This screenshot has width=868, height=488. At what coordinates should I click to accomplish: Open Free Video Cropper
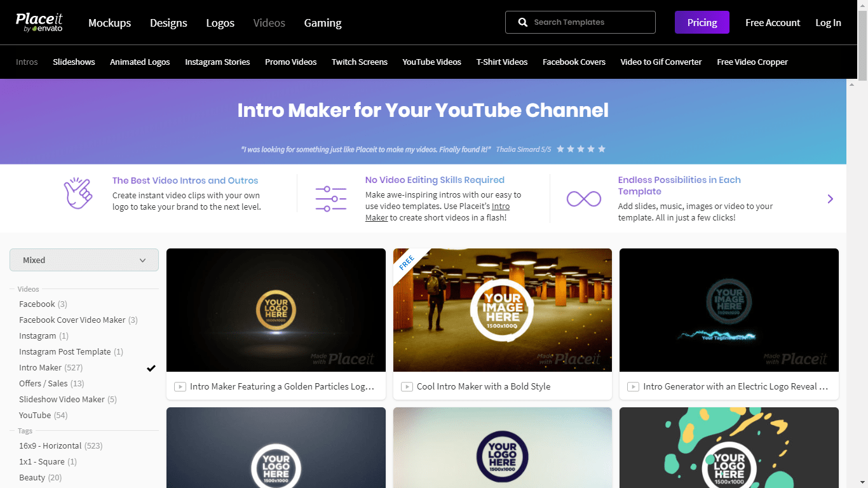752,62
